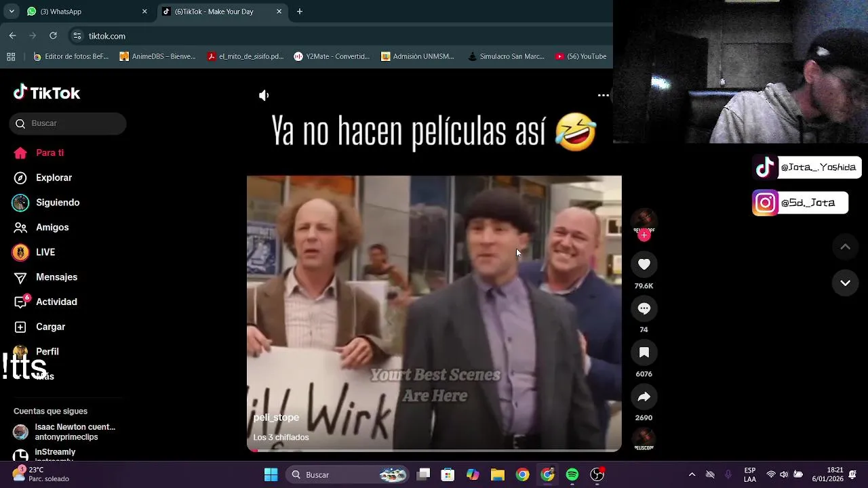Screen dimensions: 868x488
Task: Save the video with the bookmark icon
Action: click(644, 352)
